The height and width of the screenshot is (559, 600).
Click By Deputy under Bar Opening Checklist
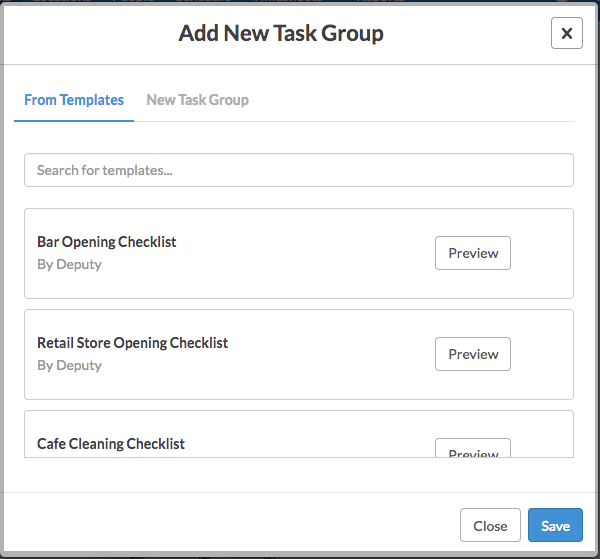[69, 265]
